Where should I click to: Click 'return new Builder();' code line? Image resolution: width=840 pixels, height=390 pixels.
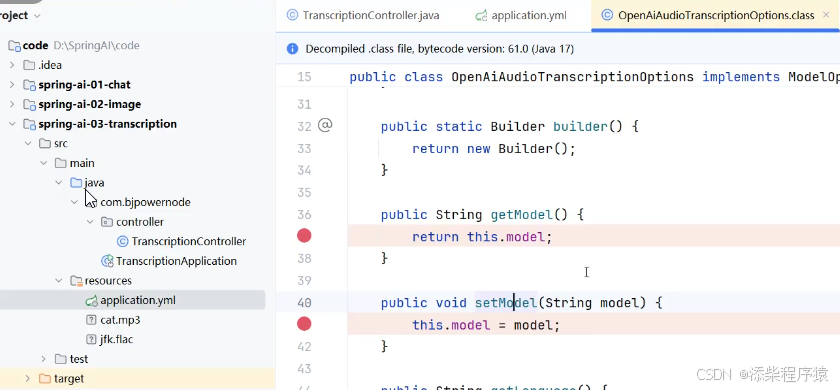click(x=494, y=148)
